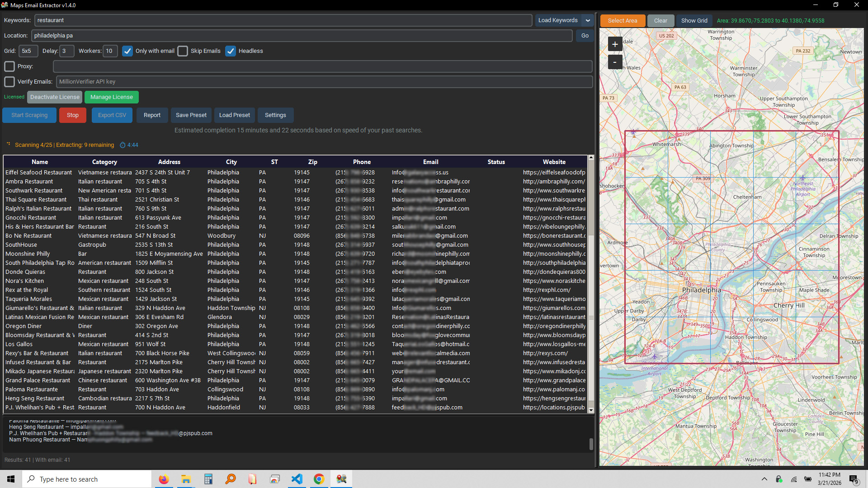Open the Settings dialog
Screen dimensions: 868x488
275,115
